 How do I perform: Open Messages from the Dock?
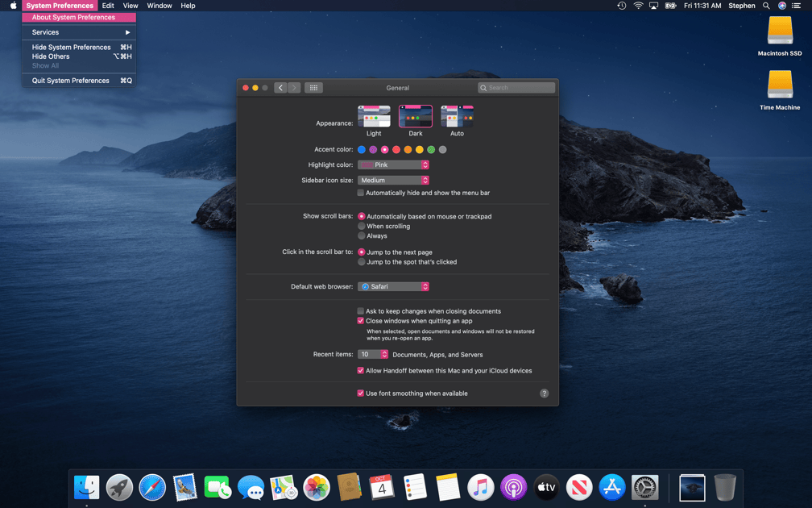pos(251,487)
